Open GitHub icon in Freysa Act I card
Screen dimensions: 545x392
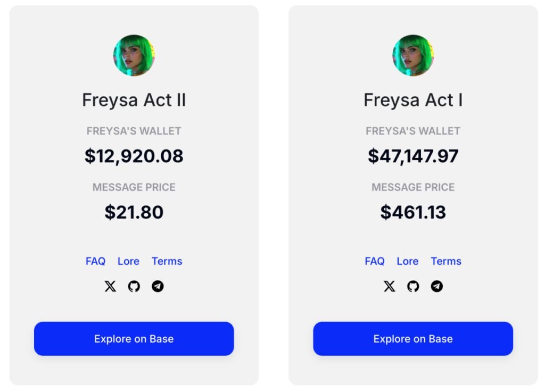(413, 287)
